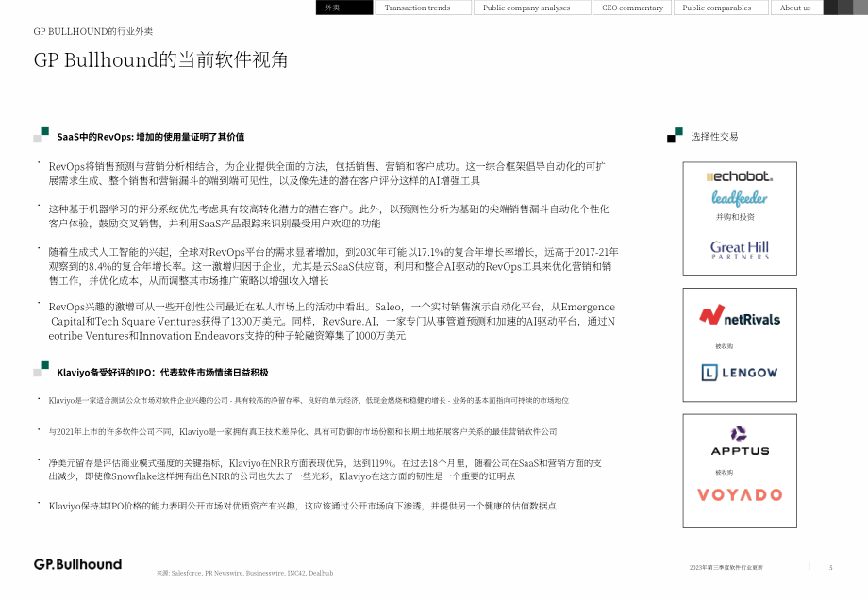Click the footer text 2023年第三季度软件行业更新
This screenshot has height=601, width=868.
click(x=726, y=567)
